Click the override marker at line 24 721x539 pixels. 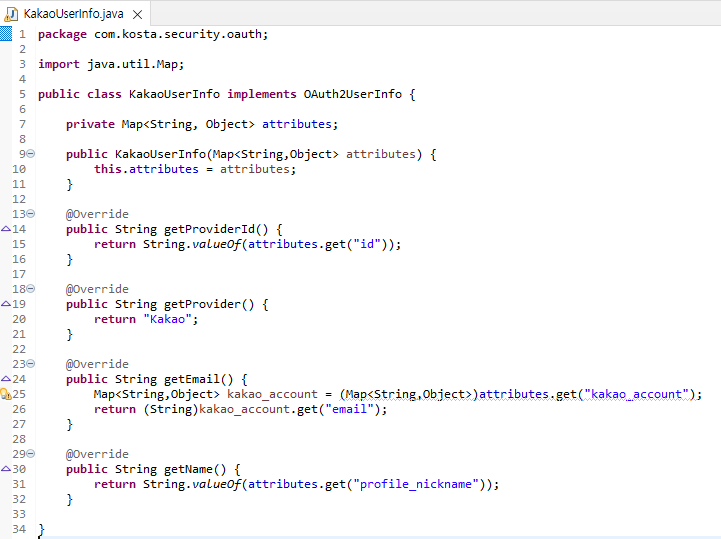point(6,378)
